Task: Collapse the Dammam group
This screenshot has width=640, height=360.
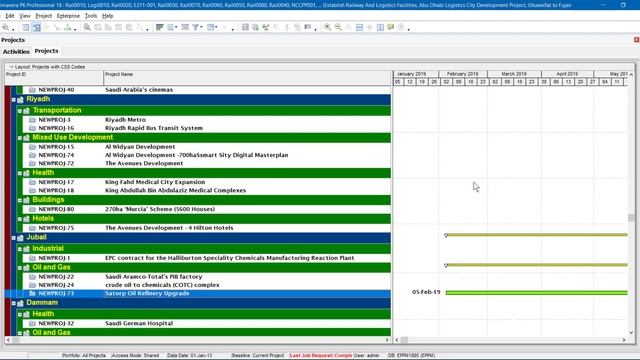Action: pyautogui.click(x=13, y=303)
